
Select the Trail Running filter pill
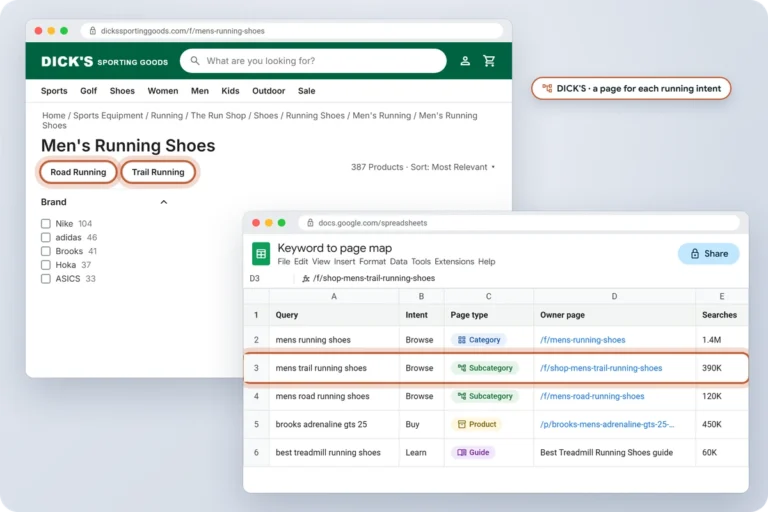click(158, 172)
